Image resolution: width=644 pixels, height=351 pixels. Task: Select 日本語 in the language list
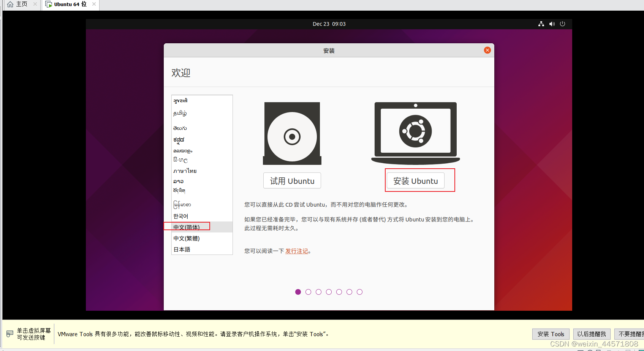(x=202, y=249)
